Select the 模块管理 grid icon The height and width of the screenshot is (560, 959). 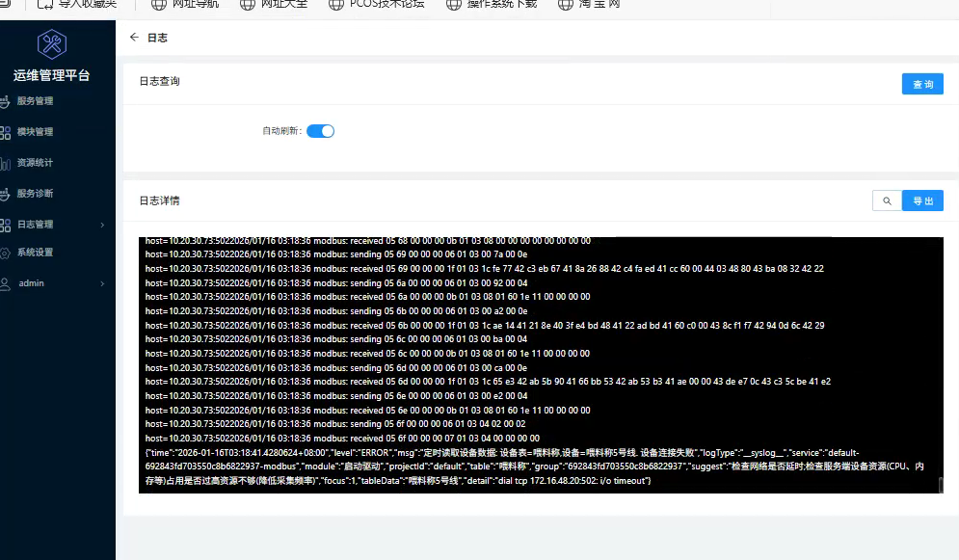5,132
